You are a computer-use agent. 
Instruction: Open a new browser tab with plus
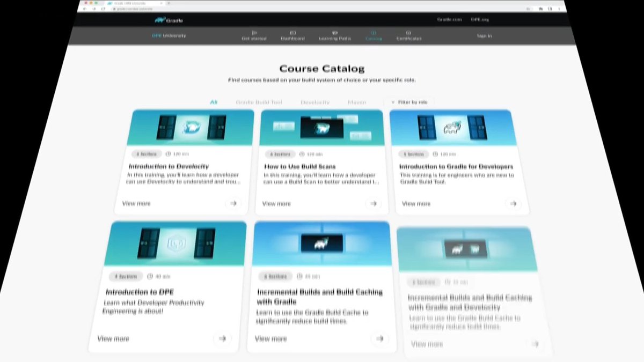[168, 3]
